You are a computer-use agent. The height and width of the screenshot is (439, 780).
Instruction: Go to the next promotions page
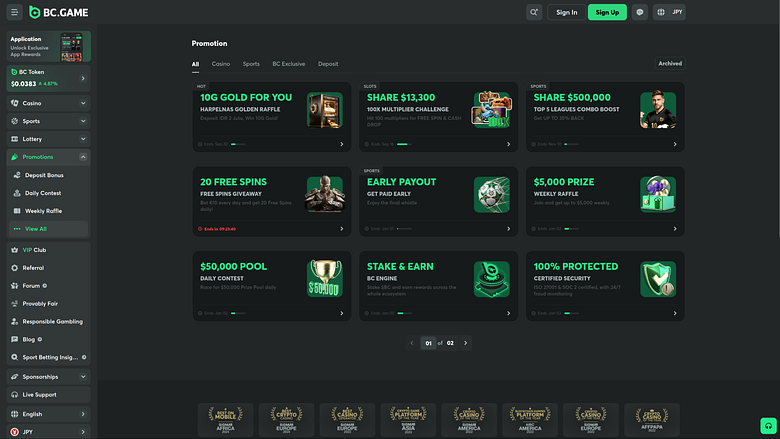tap(466, 343)
